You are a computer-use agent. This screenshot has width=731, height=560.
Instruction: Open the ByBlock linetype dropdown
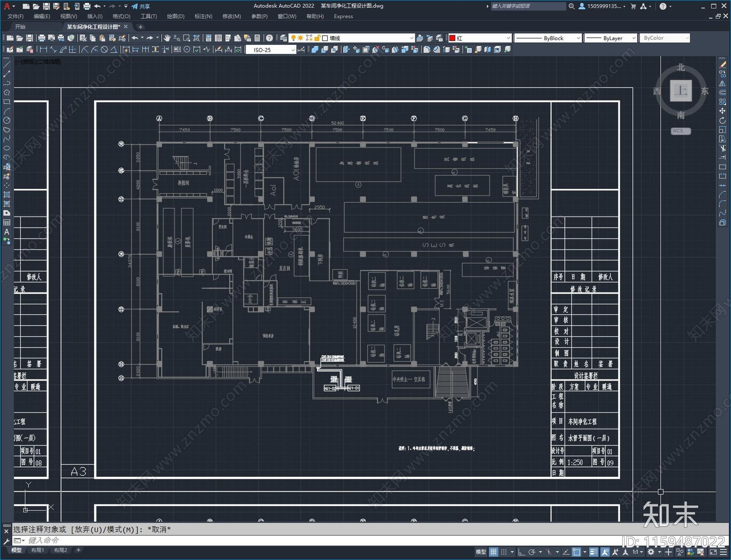point(547,38)
